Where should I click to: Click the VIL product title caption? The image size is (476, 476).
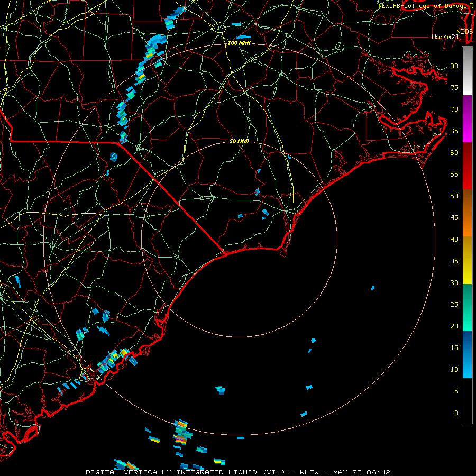click(237, 472)
